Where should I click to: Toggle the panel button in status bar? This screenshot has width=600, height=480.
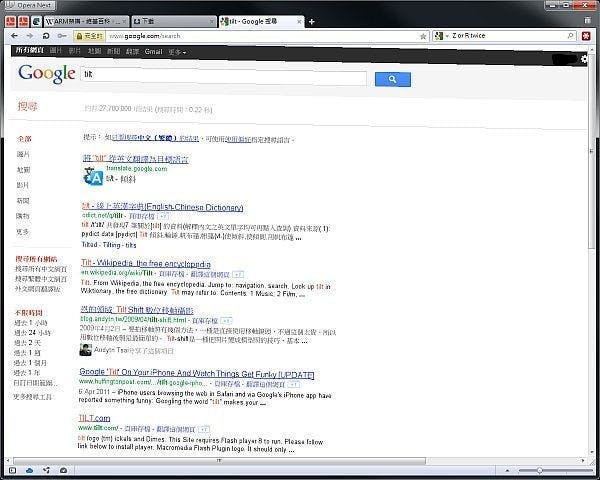pos(11,470)
